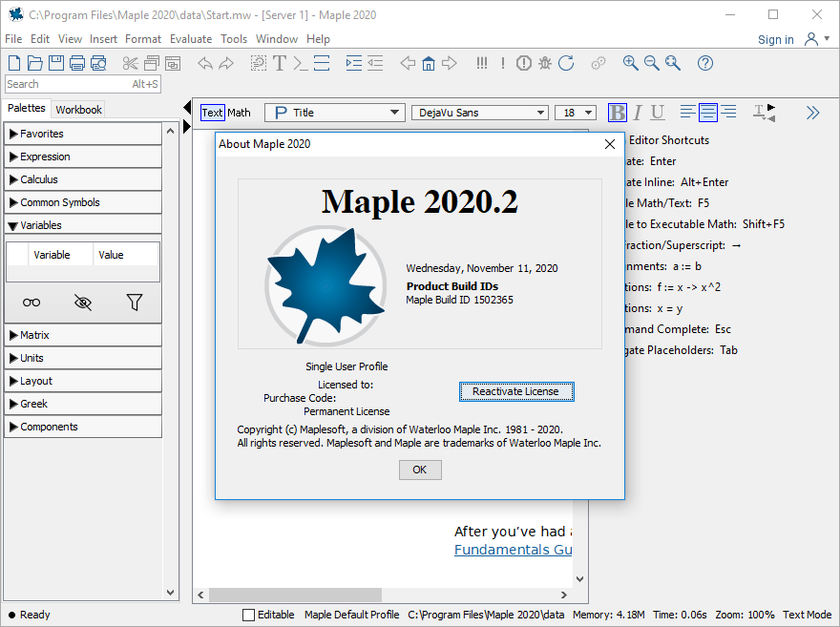Expand the Favorites palette
The width and height of the screenshot is (840, 627).
(x=83, y=134)
